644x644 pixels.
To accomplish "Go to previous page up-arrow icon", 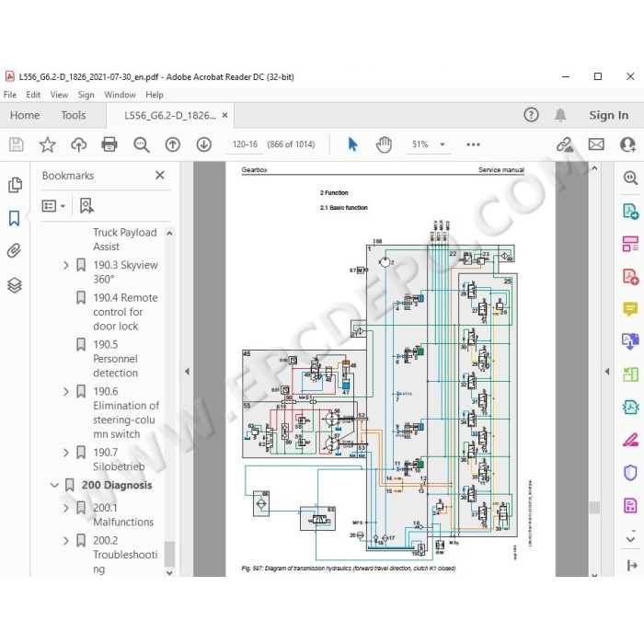I will (173, 144).
